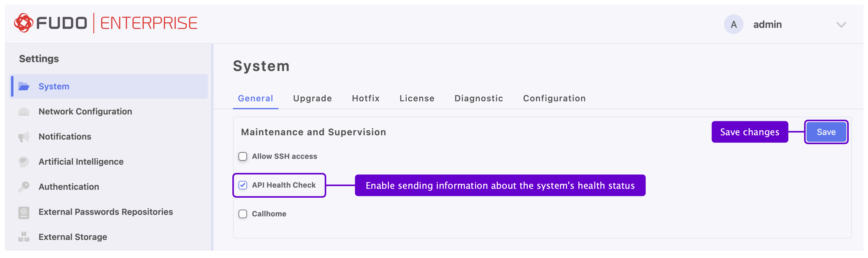Uncheck the API Health Check checkbox
This screenshot has width=868, height=258.
tap(243, 185)
